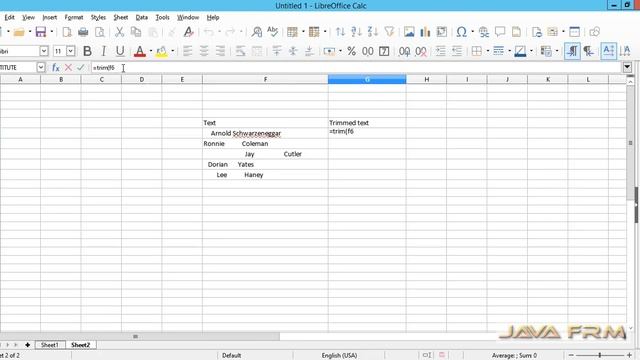This screenshot has width=640, height=360.
Task: Click the Insert Comment icon
Action: pos(500,32)
